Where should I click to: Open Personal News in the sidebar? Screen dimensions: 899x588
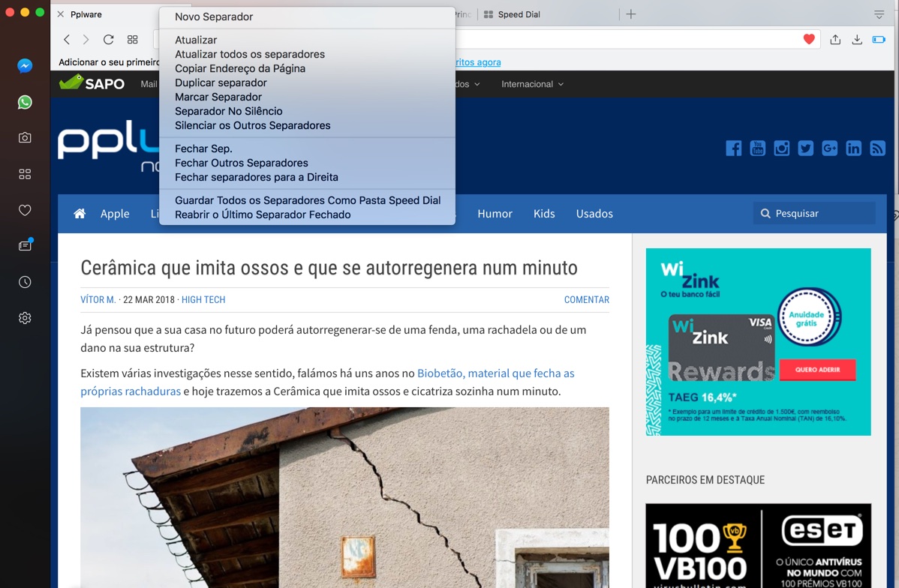pos(25,245)
